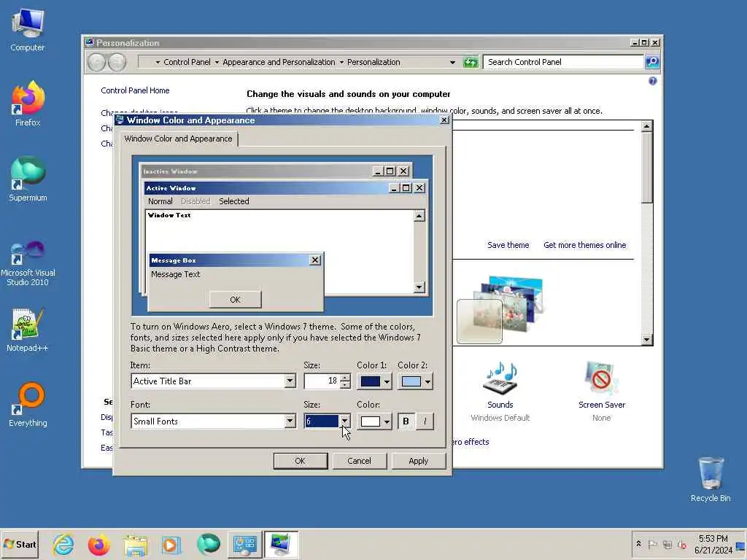The image size is (747, 560).
Task: Launch Windows Media Player from the taskbar
Action: click(x=171, y=545)
